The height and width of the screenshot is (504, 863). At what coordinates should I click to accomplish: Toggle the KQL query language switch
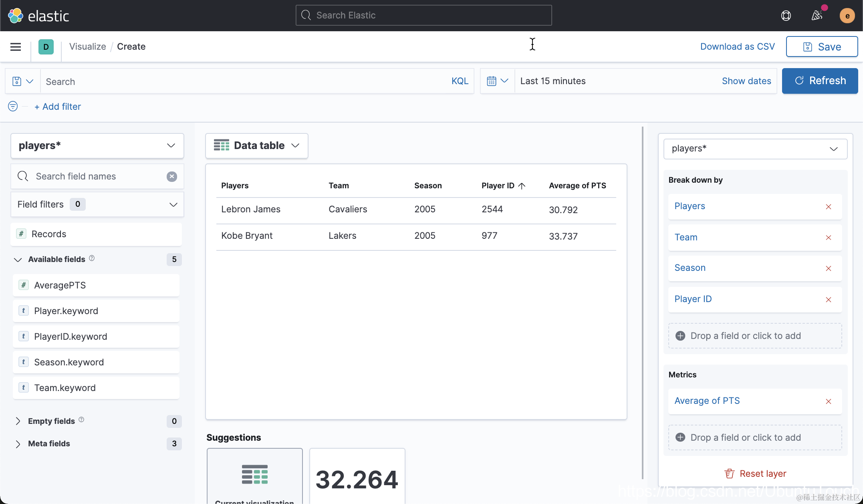tap(460, 81)
